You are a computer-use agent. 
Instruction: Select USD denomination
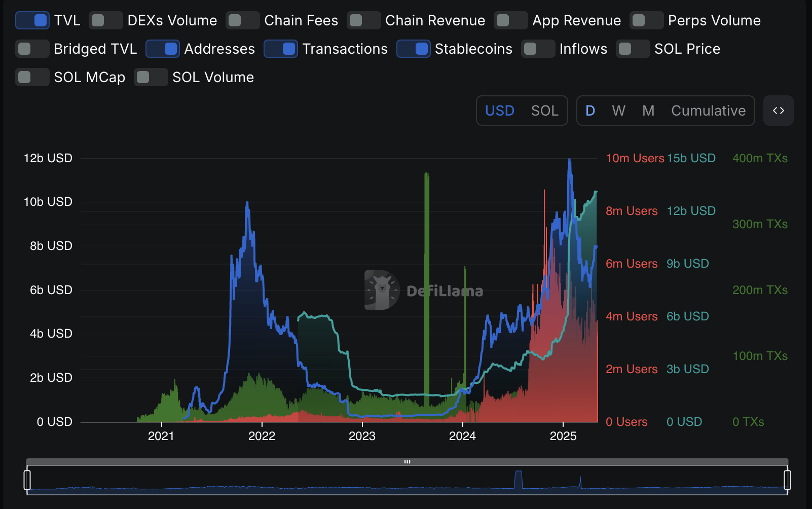click(499, 111)
